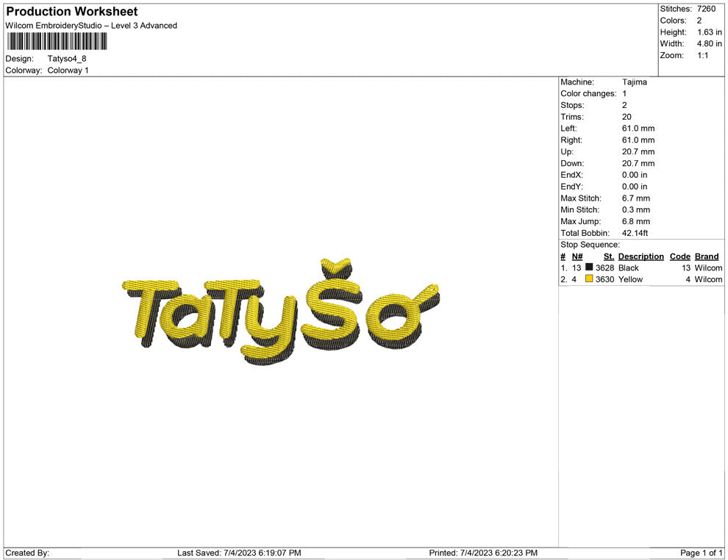
Task: Click the 'Last Saved: 7/4/2023 6:19:07 PM' text
Action: pyautogui.click(x=239, y=553)
